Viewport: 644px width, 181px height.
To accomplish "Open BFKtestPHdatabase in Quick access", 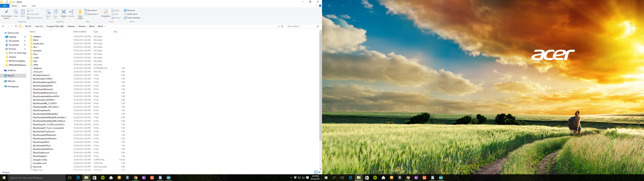I will coord(17,65).
